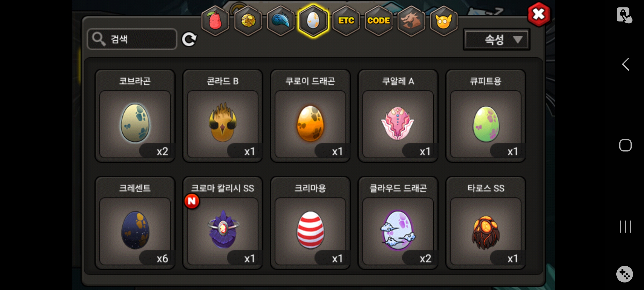
Task: Expand the 속성 sort dropdown
Action: point(496,40)
